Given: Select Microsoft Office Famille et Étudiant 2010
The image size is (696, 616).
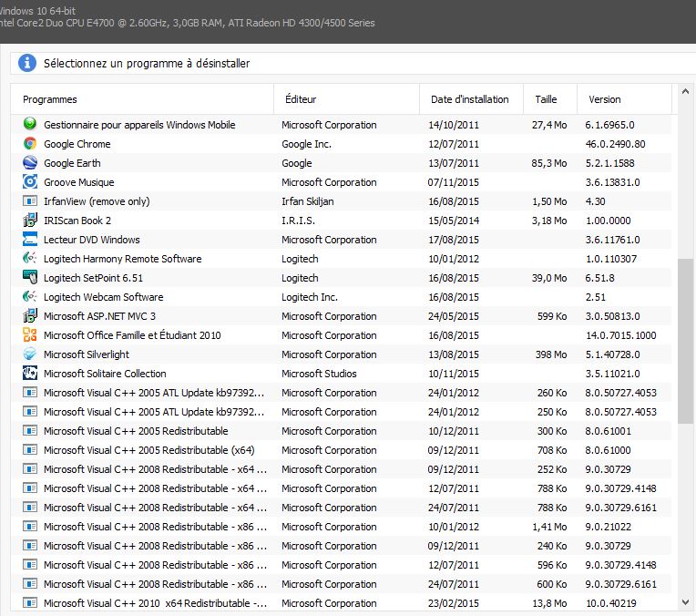Looking at the screenshot, I should [132, 334].
